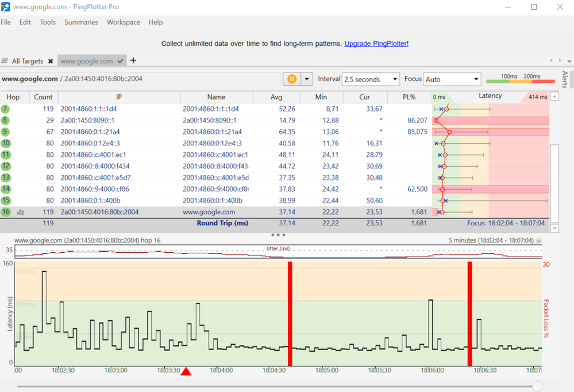Image resolution: width=574 pixels, height=392 pixels.
Task: Click the first red packet loss bar near 18:04:30
Action: [290, 314]
